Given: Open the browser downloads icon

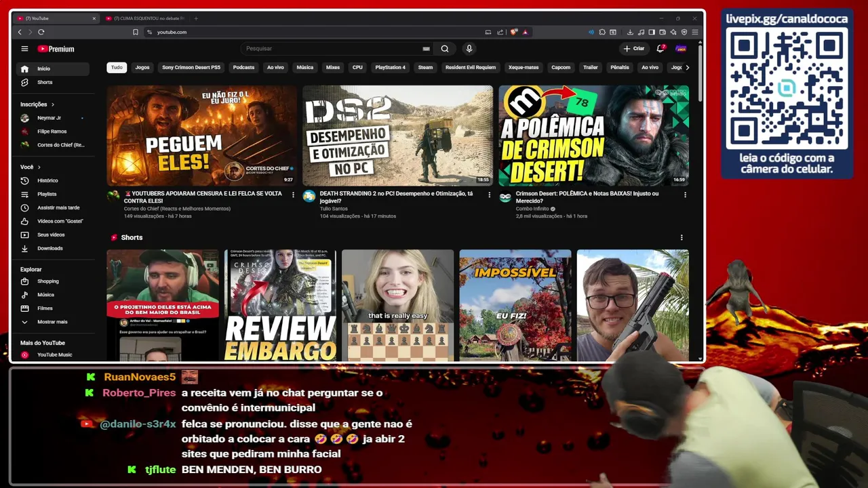Looking at the screenshot, I should coord(630,32).
